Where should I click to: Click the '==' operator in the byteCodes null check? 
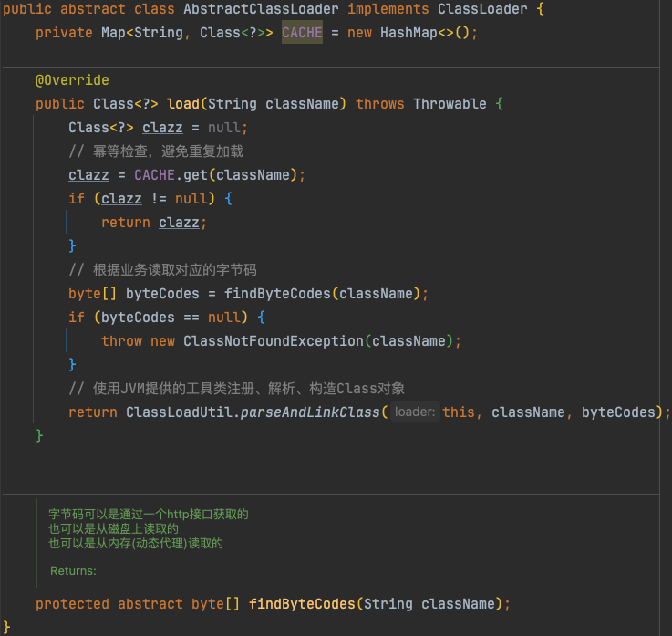pos(191,318)
